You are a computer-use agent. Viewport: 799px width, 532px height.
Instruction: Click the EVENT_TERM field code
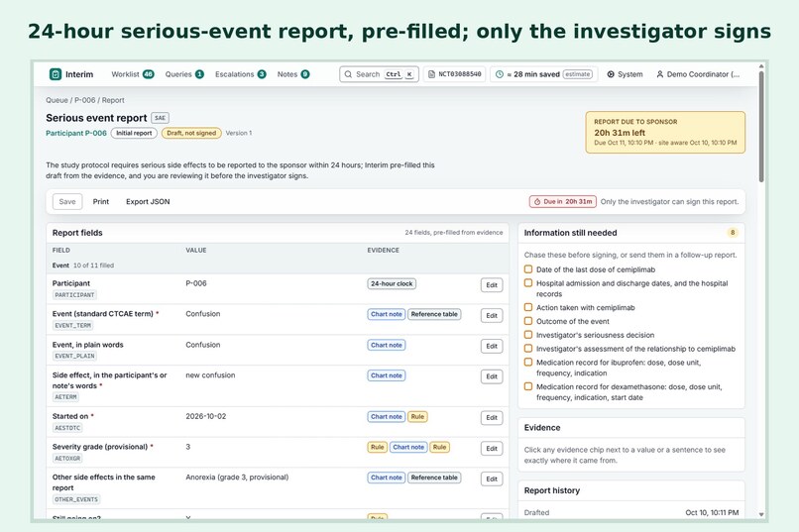tap(73, 325)
